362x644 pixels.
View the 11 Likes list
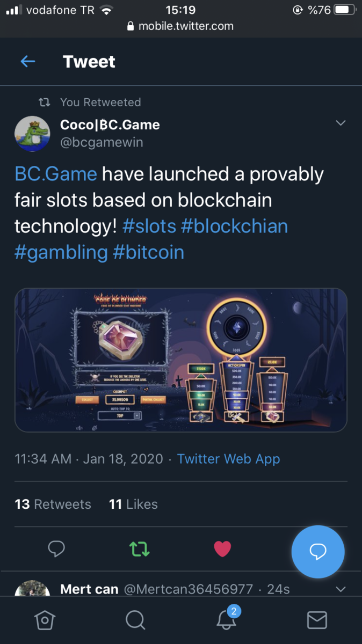(133, 504)
